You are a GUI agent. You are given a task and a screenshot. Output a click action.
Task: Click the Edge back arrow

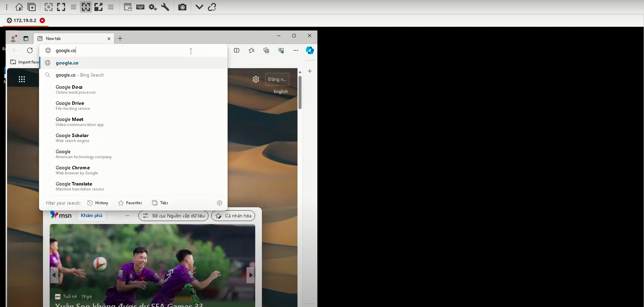[x=15, y=50]
